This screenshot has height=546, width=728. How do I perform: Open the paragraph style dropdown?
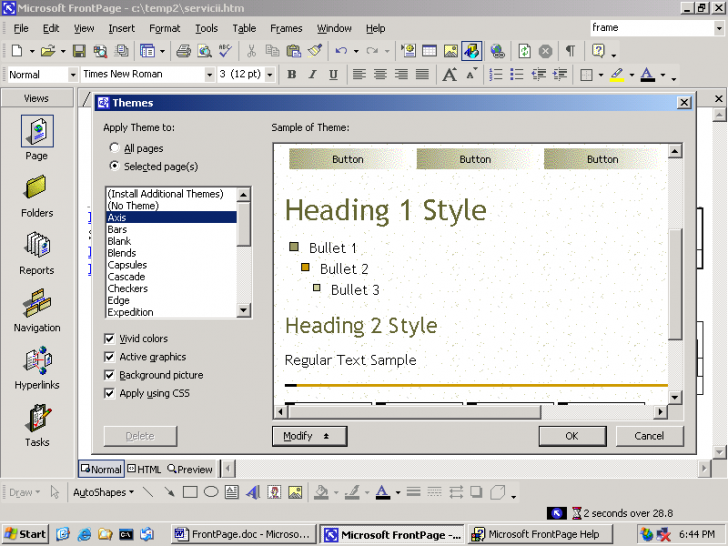[x=73, y=75]
